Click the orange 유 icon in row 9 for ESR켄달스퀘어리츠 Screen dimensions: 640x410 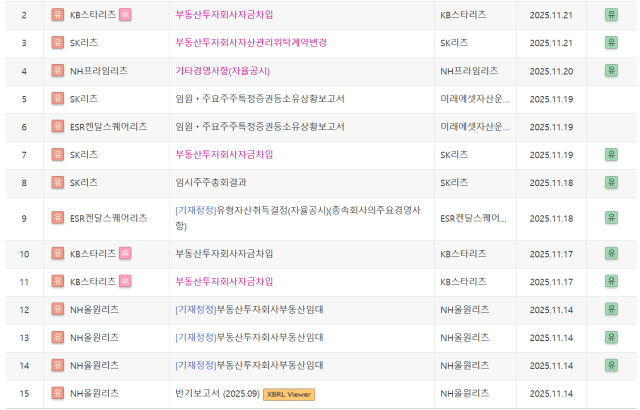[x=58, y=218]
